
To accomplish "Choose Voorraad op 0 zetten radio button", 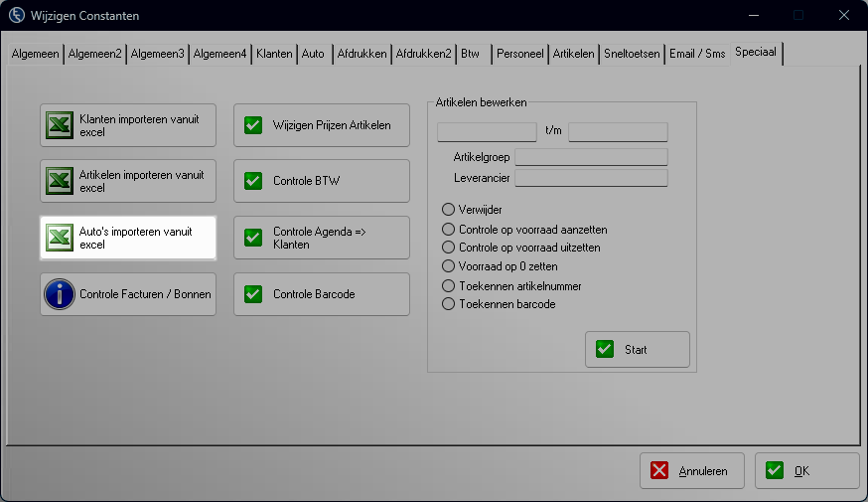I will coord(448,266).
